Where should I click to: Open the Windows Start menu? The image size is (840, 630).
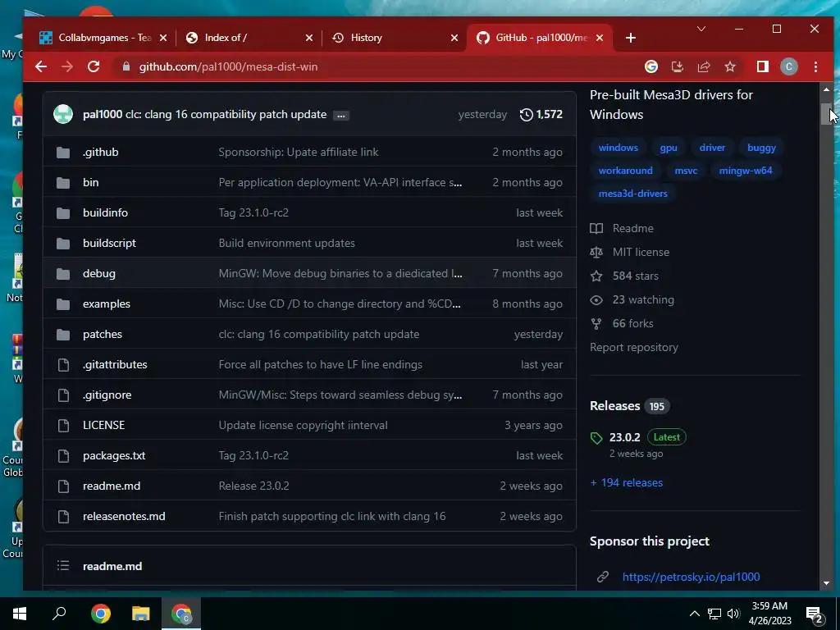20,614
